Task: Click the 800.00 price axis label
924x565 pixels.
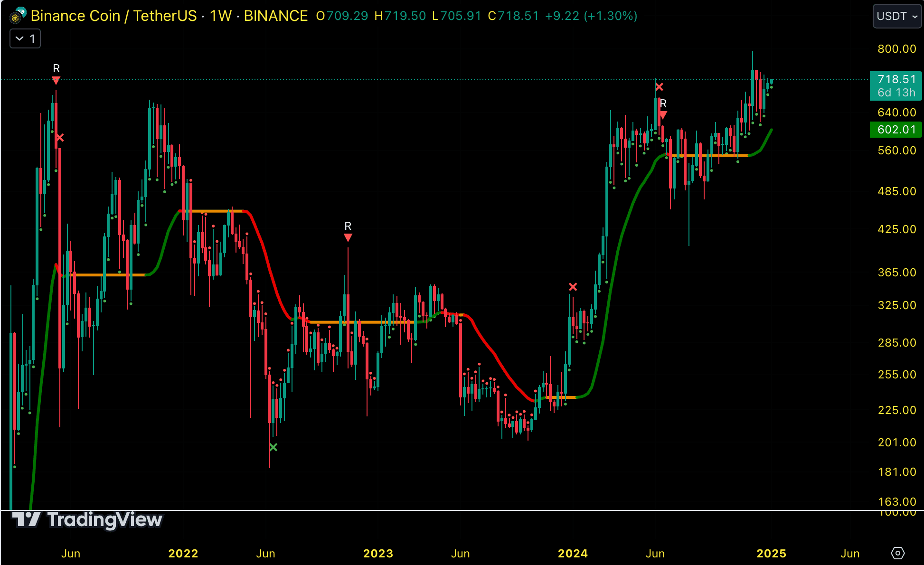Action: (x=897, y=49)
